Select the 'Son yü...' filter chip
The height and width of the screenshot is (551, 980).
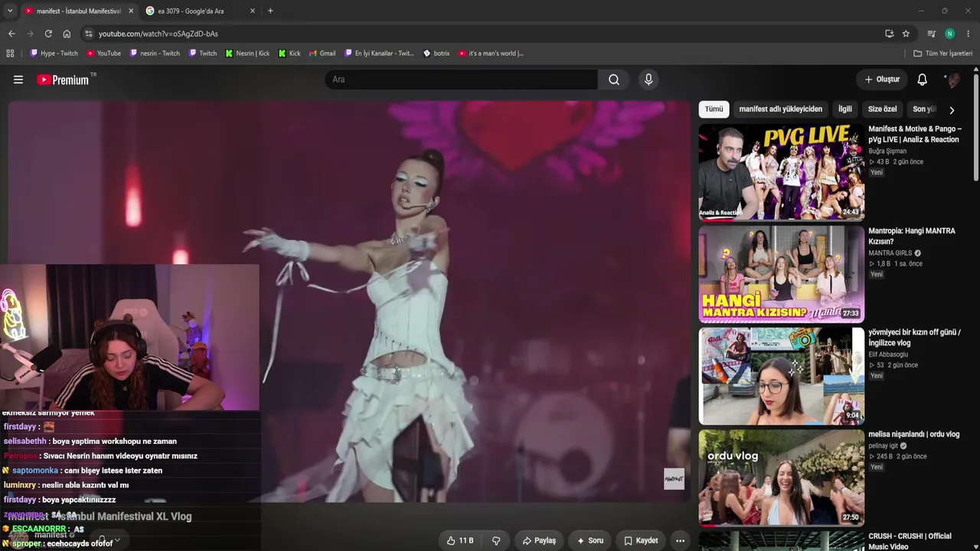[x=925, y=109]
